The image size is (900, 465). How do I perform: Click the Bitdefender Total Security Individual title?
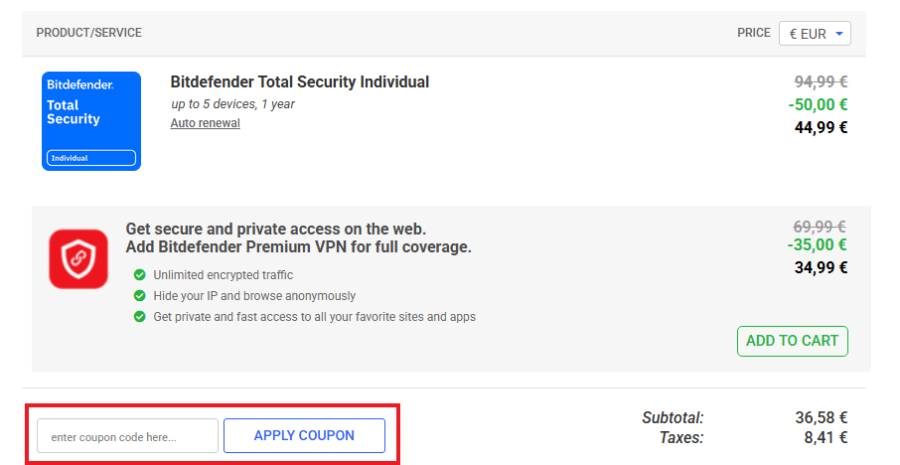pyautogui.click(x=300, y=82)
